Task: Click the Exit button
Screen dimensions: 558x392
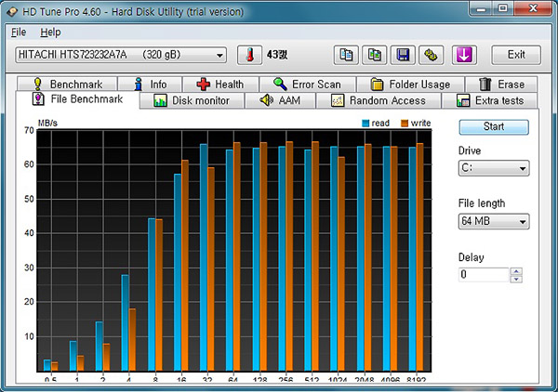Action: (516, 55)
